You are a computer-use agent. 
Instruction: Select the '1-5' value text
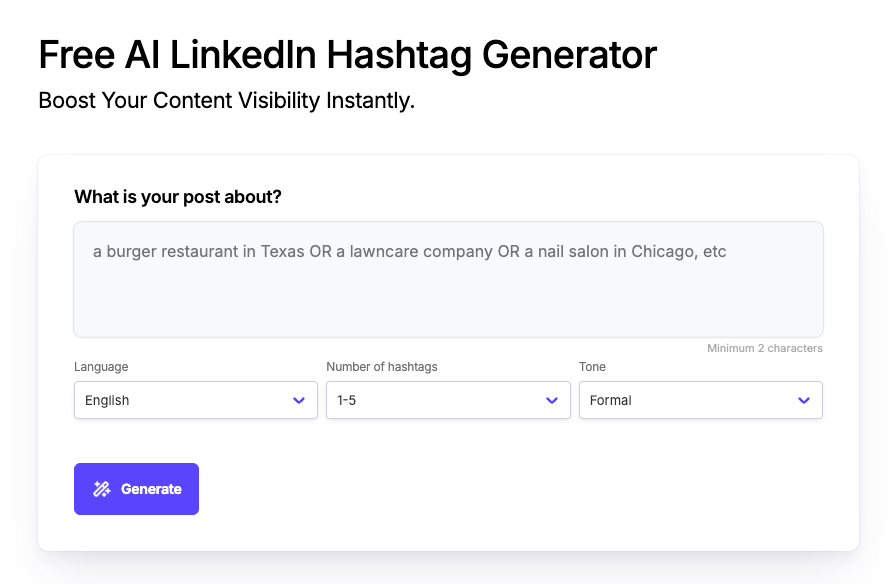point(346,400)
